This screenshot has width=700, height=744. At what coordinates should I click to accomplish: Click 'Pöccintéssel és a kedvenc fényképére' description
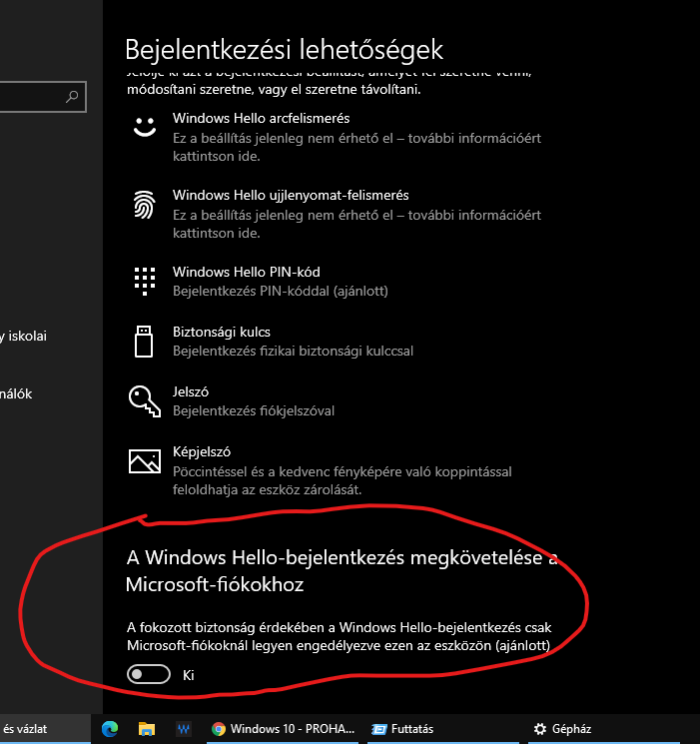tap(343, 480)
